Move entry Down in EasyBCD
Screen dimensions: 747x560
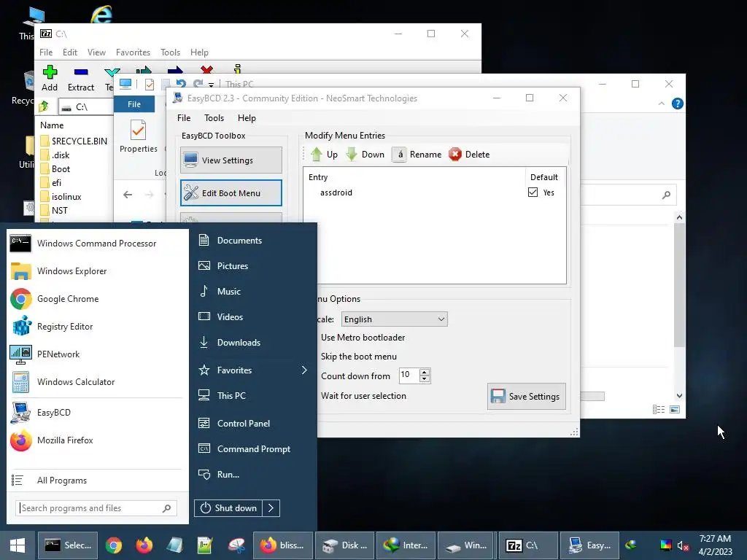tap(365, 155)
